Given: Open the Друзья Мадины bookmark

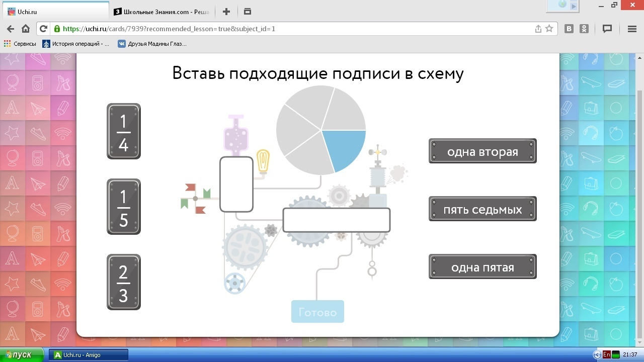Looking at the screenshot, I should coord(152,44).
